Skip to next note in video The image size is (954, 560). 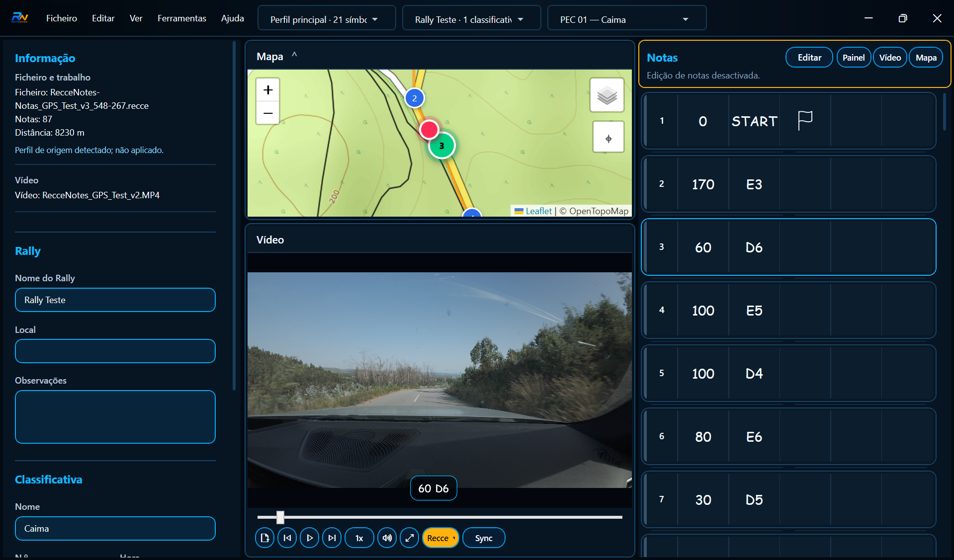tap(332, 538)
